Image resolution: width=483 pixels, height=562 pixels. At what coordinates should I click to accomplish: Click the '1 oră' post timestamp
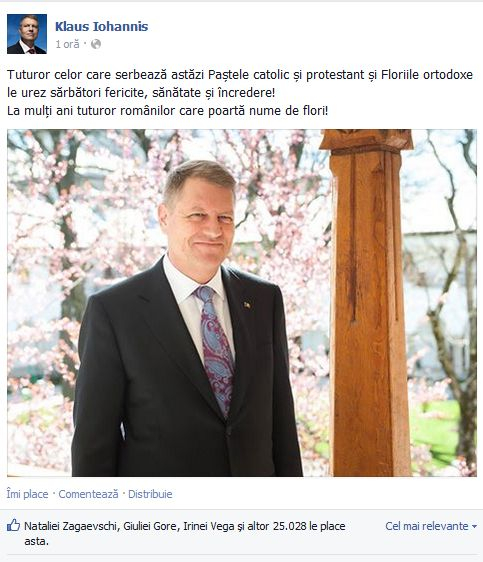tap(67, 44)
